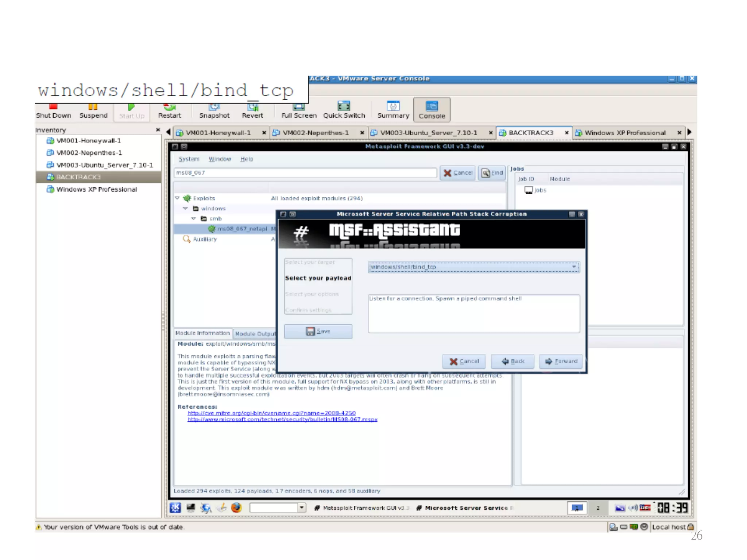Viewport: 747px width, 560px height.
Task: Click the Full Screen toolbar icon
Action: point(299,106)
